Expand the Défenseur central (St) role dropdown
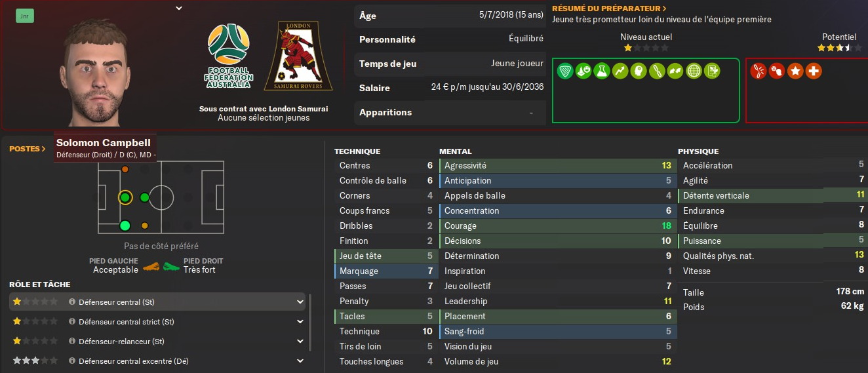 pos(300,302)
